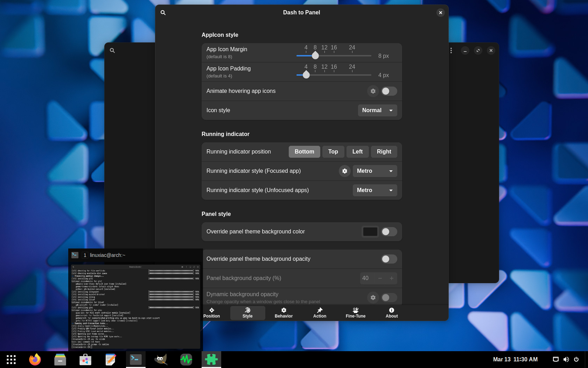The width and height of the screenshot is (588, 368).
Task: Focus the Extensions puzzle app in the panel
Action: pos(211,360)
